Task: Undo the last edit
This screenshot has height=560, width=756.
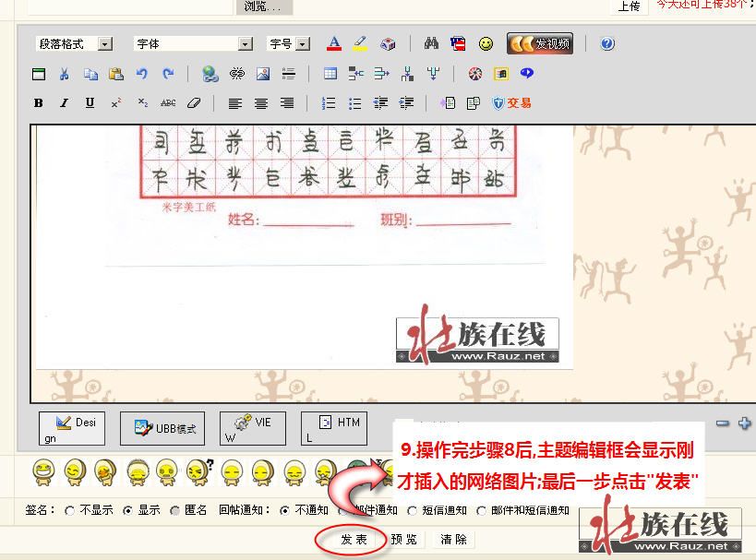Action: [141, 74]
